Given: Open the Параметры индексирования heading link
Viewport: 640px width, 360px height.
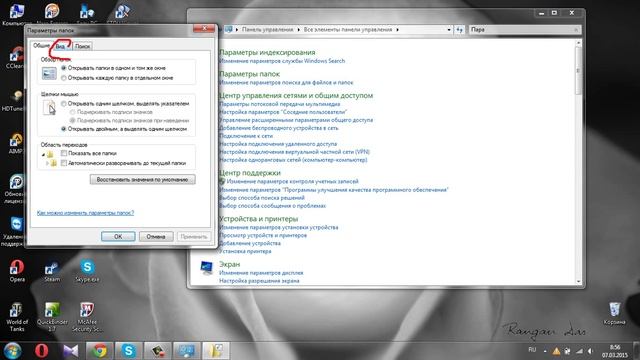Looking at the screenshot, I should point(267,52).
